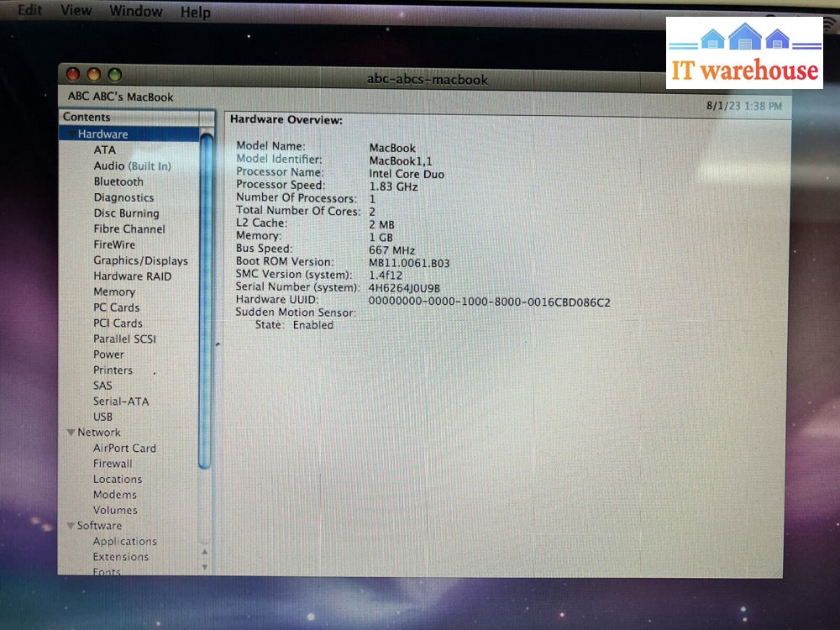840x630 pixels.
Task: Open the Edit menu
Action: click(29, 10)
